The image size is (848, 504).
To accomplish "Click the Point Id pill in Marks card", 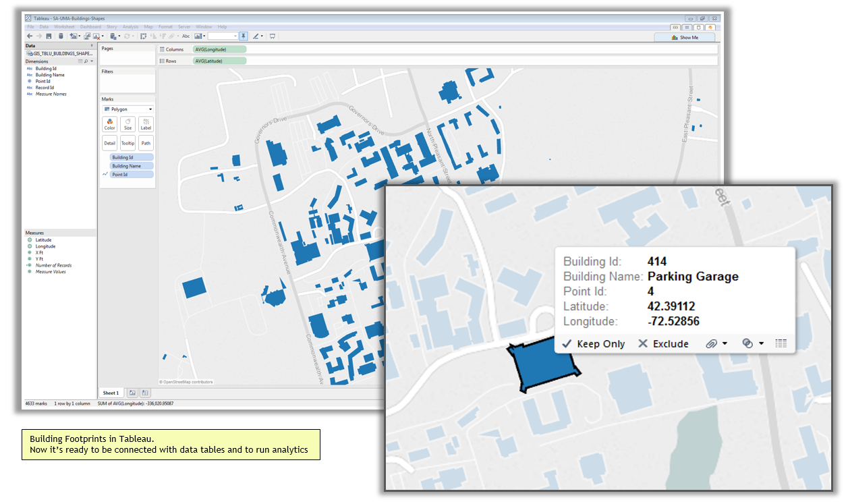I will [132, 175].
